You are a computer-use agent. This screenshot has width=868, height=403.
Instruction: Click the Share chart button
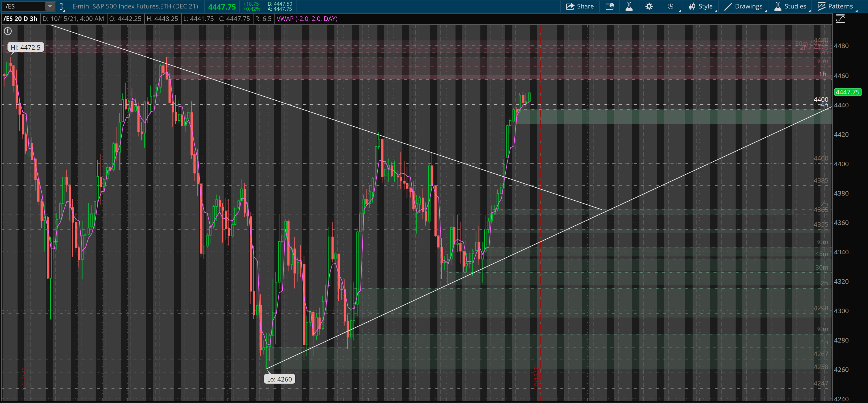pyautogui.click(x=580, y=6)
